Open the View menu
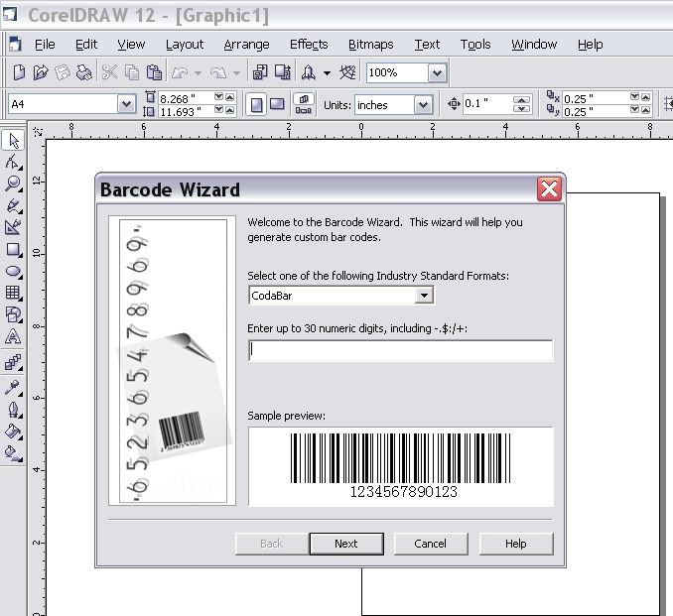 (x=131, y=45)
